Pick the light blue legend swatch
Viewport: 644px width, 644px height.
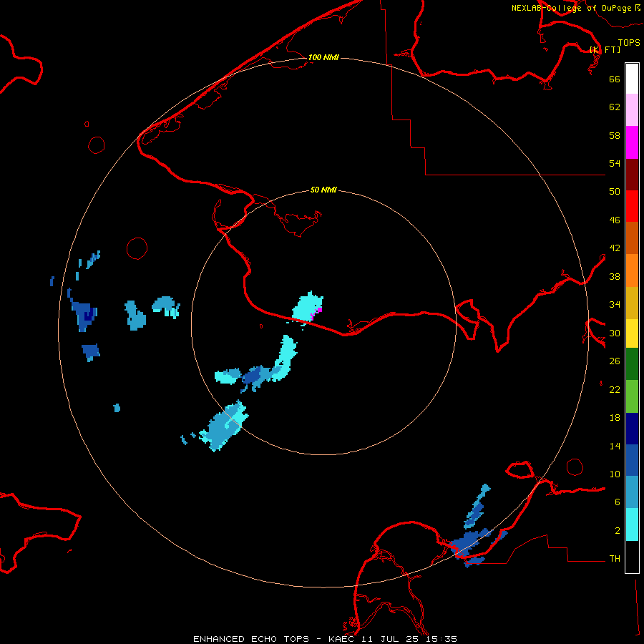click(x=632, y=492)
